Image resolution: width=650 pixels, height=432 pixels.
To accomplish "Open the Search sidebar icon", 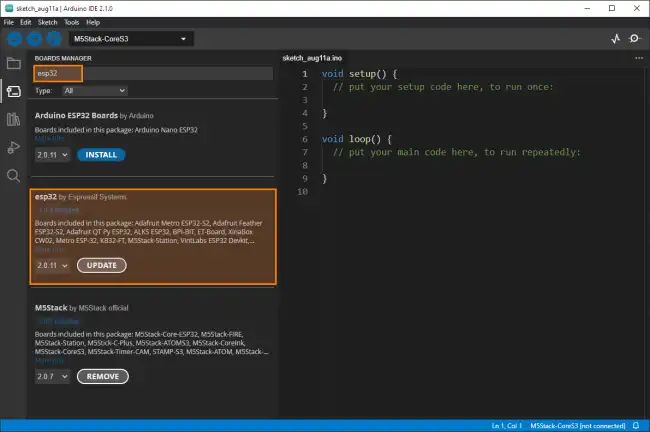I will [14, 176].
